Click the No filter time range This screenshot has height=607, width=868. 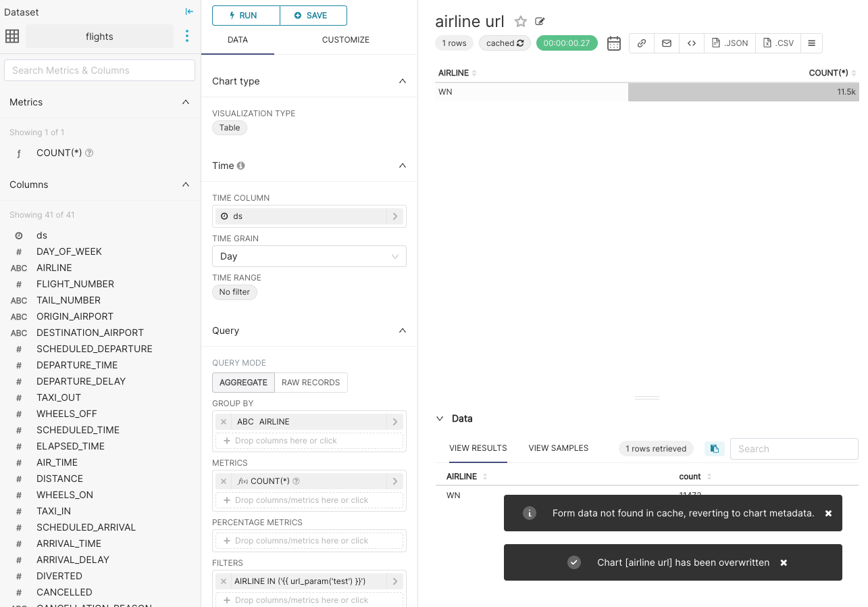pos(234,292)
